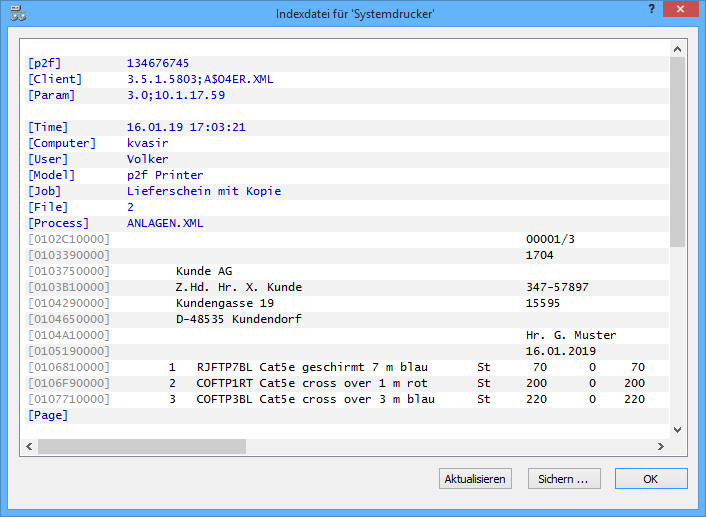Viewport: 706px width, 517px height.
Task: Click the horizontal scrollbar thumb
Action: pos(141,446)
